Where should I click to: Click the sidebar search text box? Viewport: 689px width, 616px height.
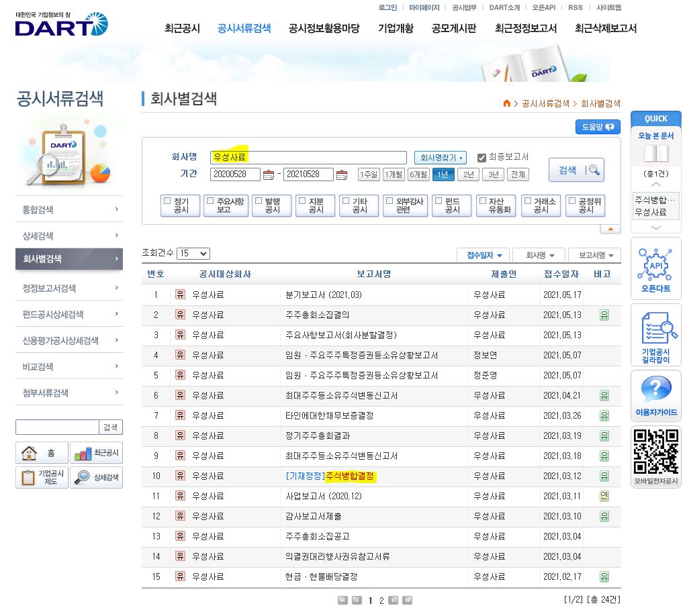(x=57, y=427)
